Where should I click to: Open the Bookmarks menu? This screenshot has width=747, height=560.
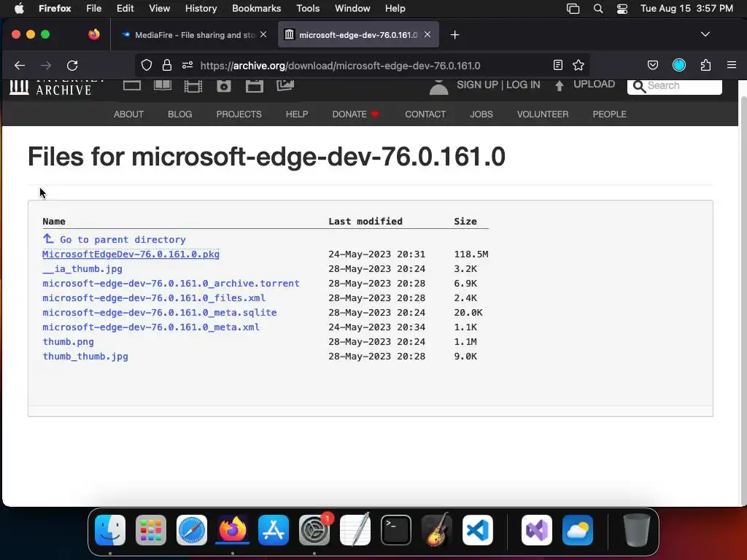click(256, 8)
